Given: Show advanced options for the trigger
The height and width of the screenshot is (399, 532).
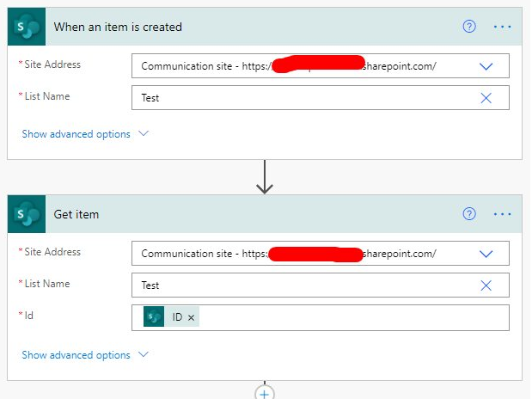Looking at the screenshot, I should tap(85, 134).
